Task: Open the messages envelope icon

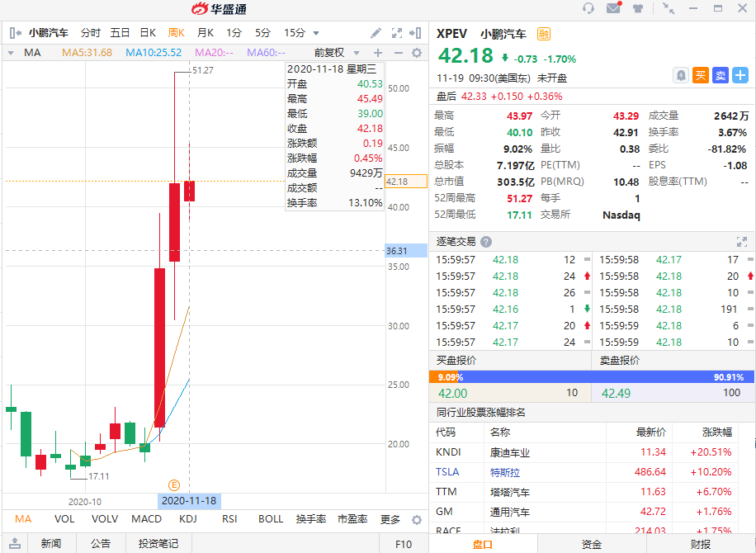Action: [x=613, y=7]
